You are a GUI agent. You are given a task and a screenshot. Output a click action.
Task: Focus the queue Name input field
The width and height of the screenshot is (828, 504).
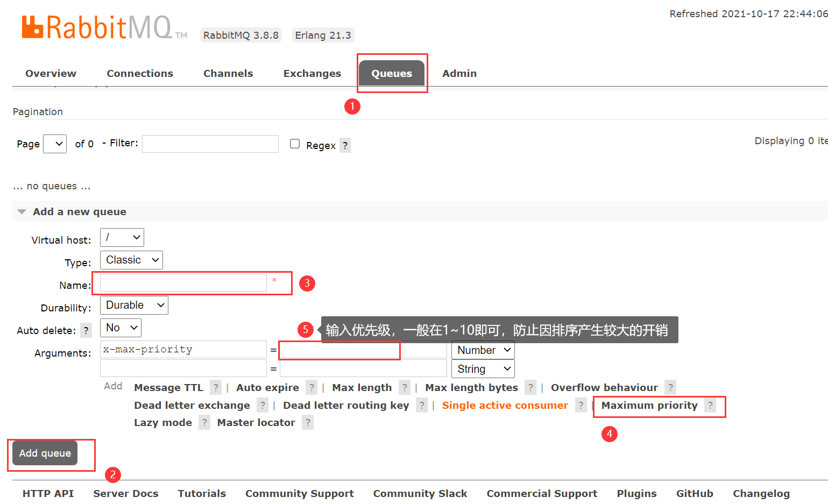click(183, 282)
